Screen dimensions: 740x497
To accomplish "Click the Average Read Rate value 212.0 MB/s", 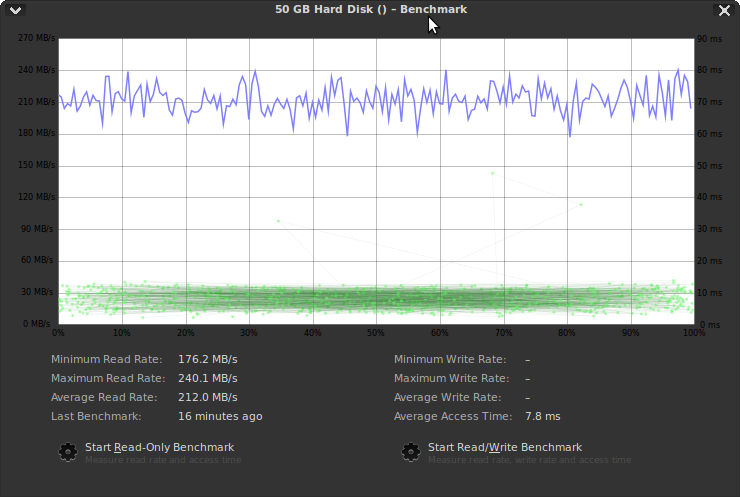I will tap(208, 397).
